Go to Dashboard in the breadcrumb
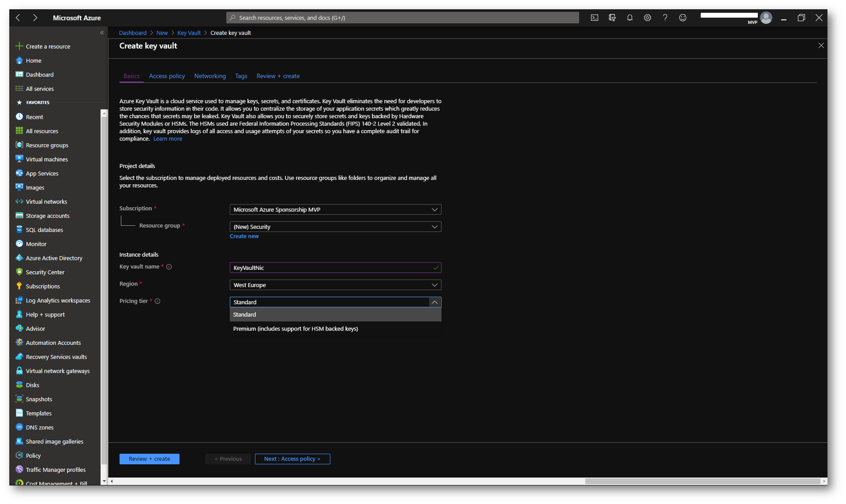 (x=133, y=33)
